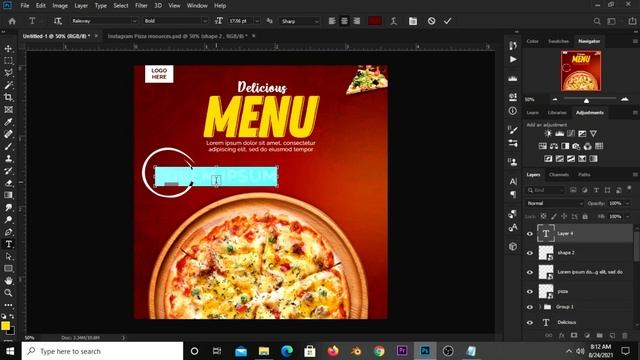Left align the text
This screenshot has height=360, width=640.
(332, 21)
